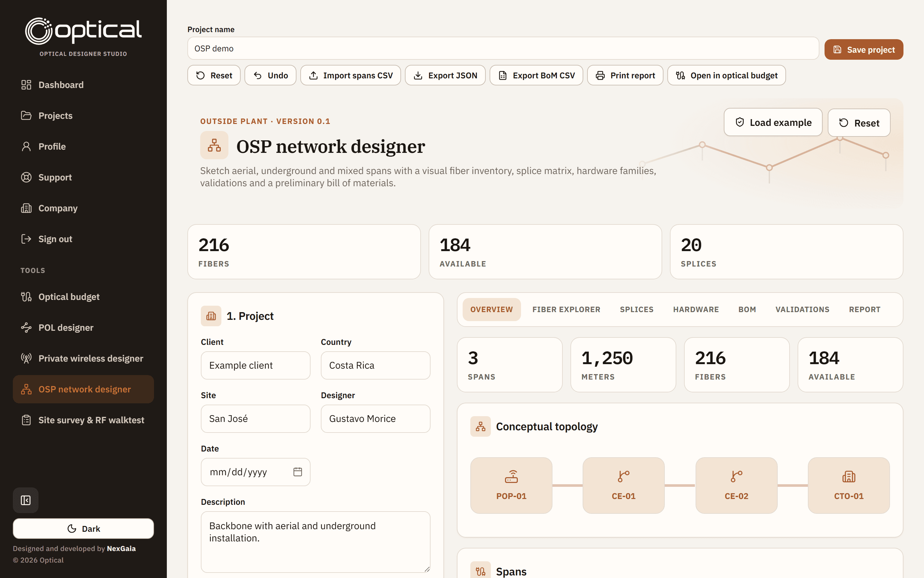Click Reset in the header banner
Screen dimensions: 924x578
pos(859,123)
